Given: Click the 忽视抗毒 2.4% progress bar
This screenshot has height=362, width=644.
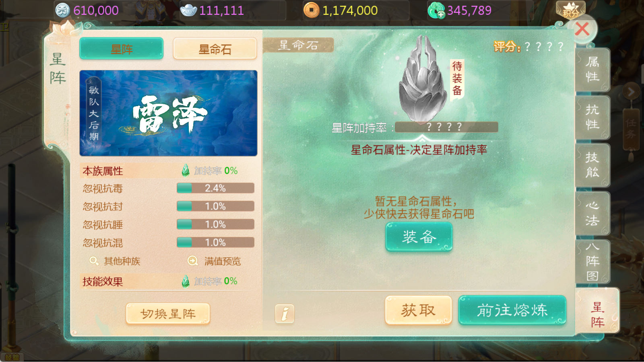Looking at the screenshot, I should click(215, 188).
